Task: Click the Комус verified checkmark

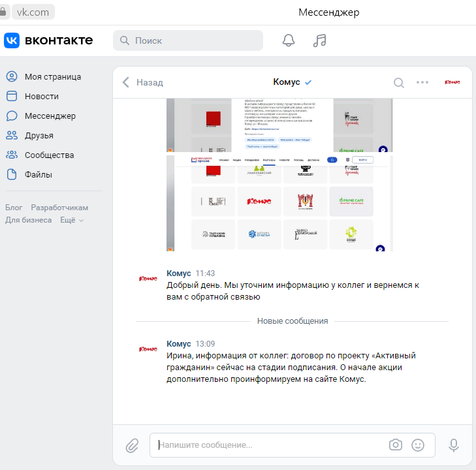Action: pos(308,82)
